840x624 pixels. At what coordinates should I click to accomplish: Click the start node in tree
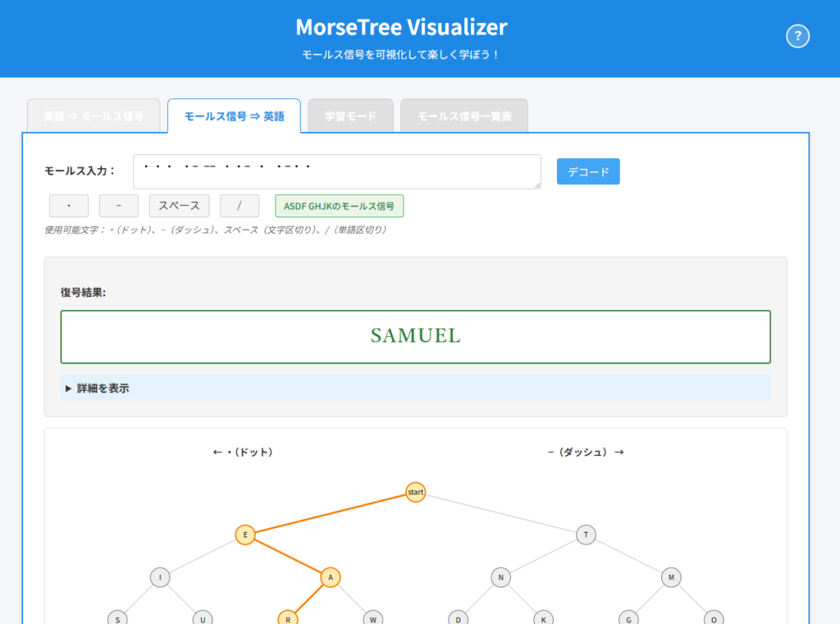[x=416, y=493]
